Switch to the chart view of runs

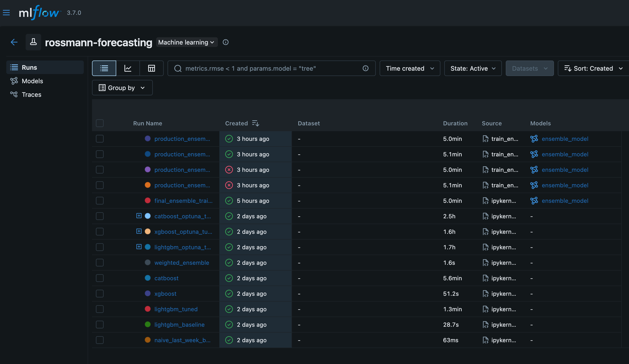(x=128, y=68)
